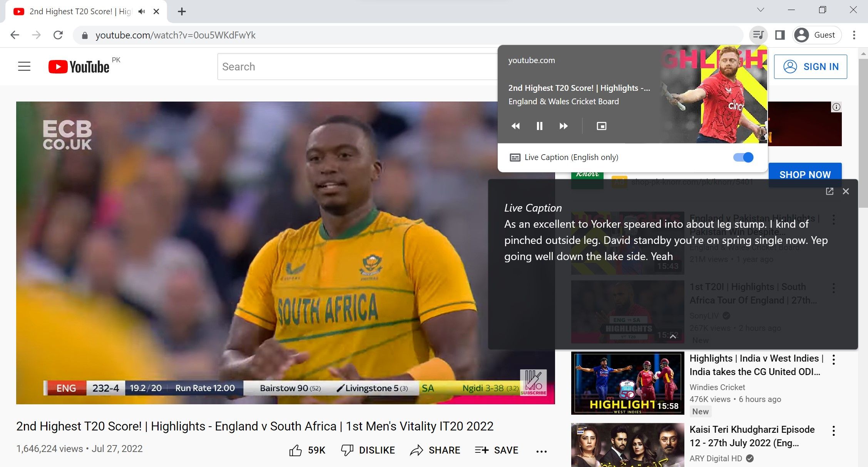Open options for 1st T20I Highlights video
Image resolution: width=868 pixels, height=467 pixels.
(x=833, y=289)
